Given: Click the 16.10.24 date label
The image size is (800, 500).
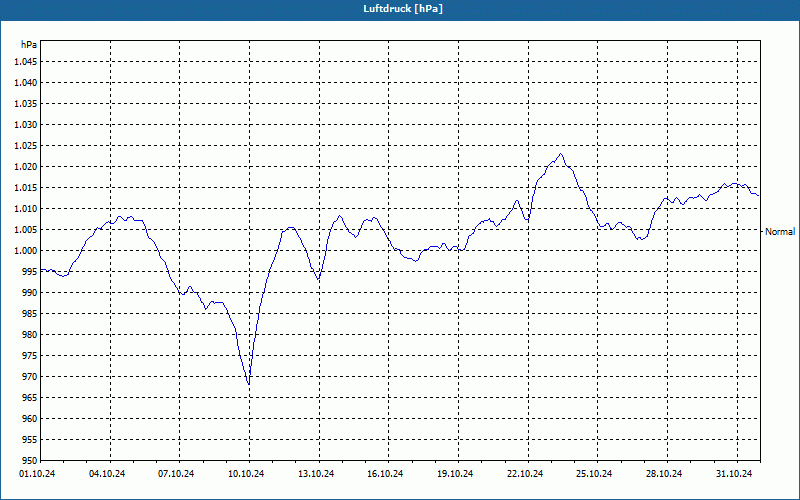Looking at the screenshot, I should tap(385, 474).
